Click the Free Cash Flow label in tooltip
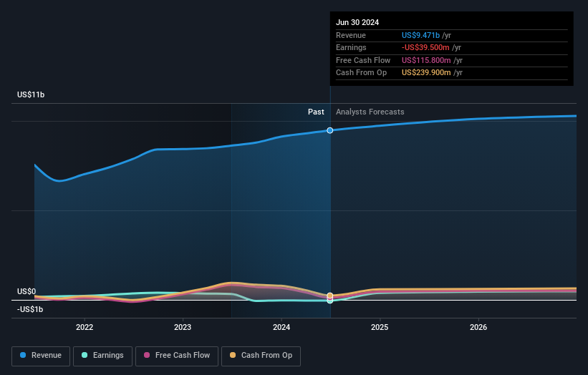Viewport: 588px width, 375px height. point(363,60)
